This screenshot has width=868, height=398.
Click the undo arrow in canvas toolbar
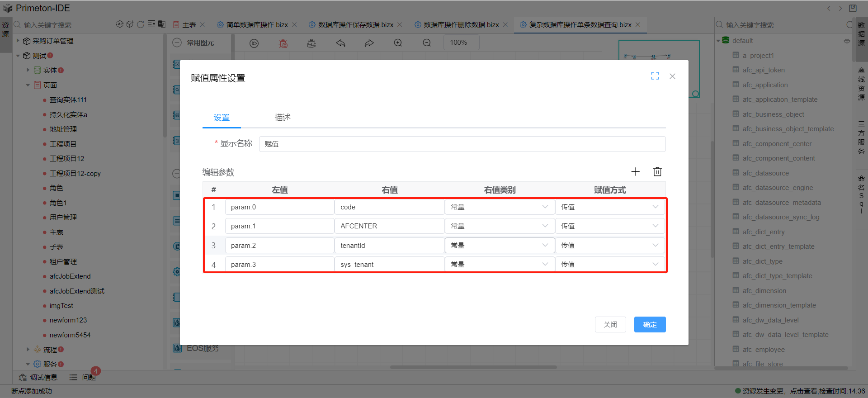(340, 43)
